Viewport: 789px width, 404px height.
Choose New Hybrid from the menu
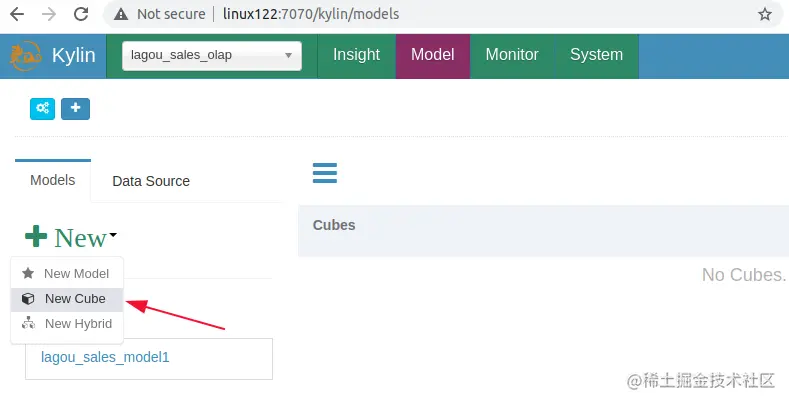[67, 324]
